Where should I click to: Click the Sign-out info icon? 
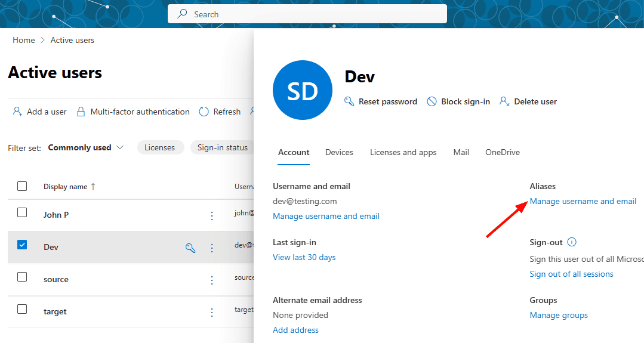572,242
